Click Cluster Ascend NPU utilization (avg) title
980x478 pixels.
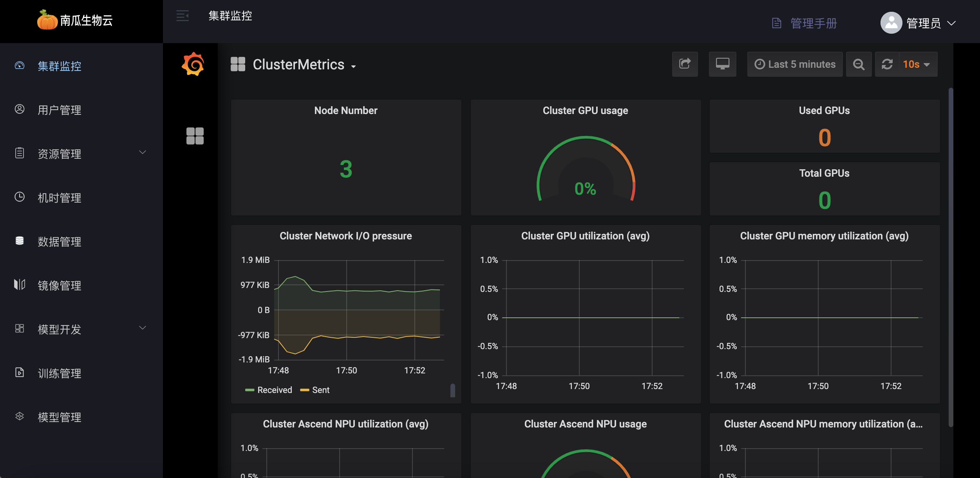pos(346,424)
